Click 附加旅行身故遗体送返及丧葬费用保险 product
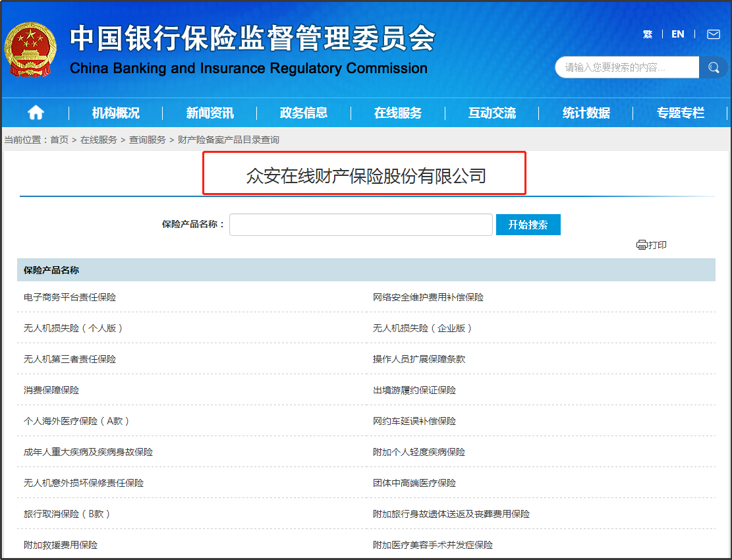This screenshot has width=732, height=560. pyautogui.click(x=451, y=514)
